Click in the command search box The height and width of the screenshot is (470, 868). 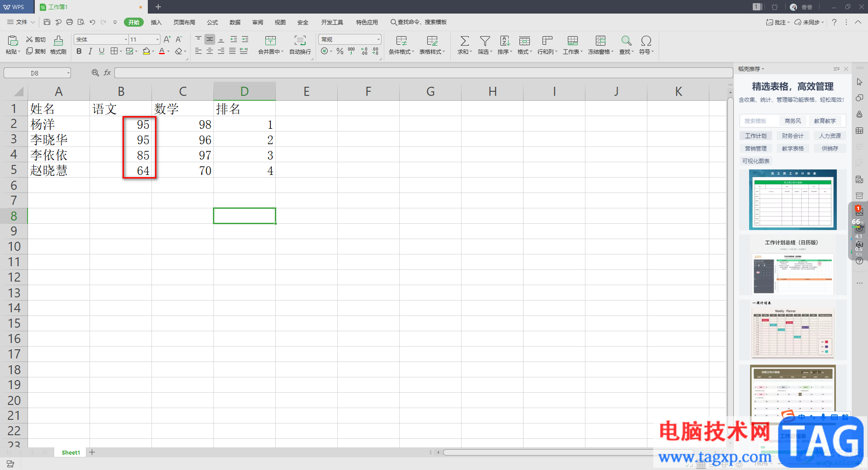[419, 22]
